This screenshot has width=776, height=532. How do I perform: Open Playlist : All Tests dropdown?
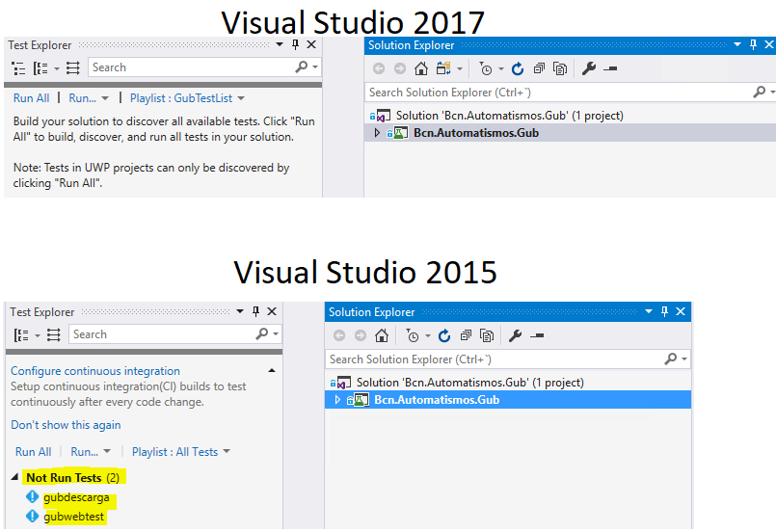[181, 451]
